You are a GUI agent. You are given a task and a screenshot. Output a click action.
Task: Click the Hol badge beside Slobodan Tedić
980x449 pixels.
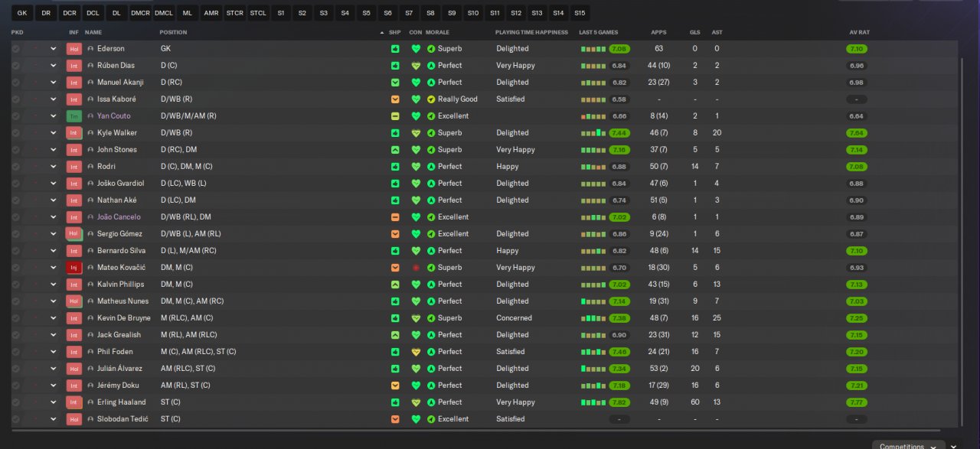(73, 419)
